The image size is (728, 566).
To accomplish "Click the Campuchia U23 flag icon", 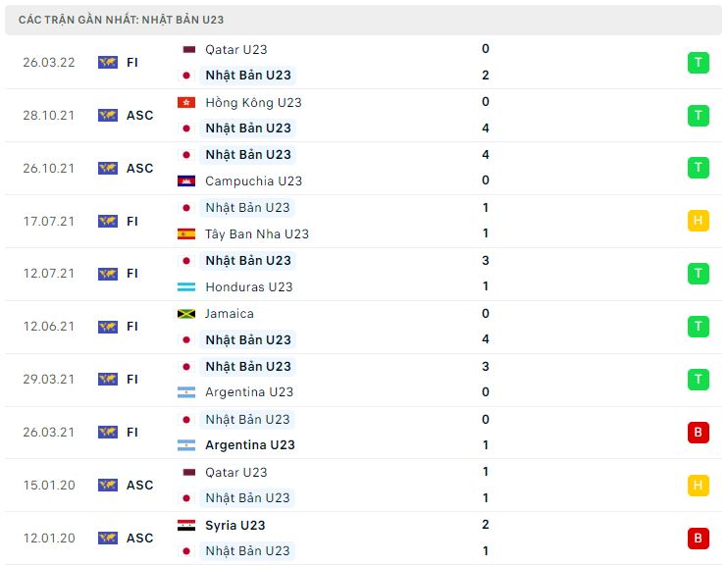I will tap(186, 180).
